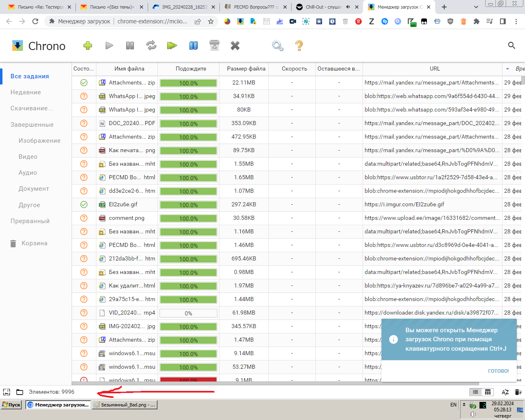This screenshot has width=525, height=420.
Task: Select 'Недавние' in sidebar
Action: point(25,92)
